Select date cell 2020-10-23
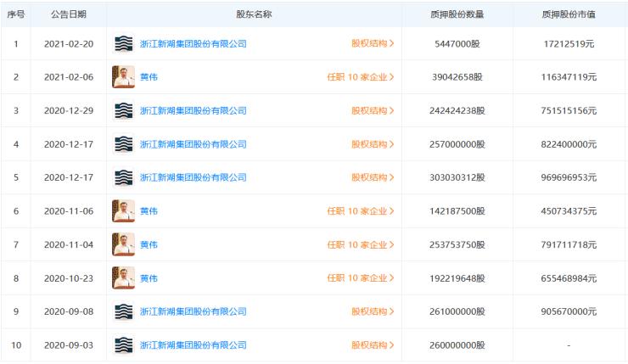628x364 pixels. pyautogui.click(x=69, y=278)
